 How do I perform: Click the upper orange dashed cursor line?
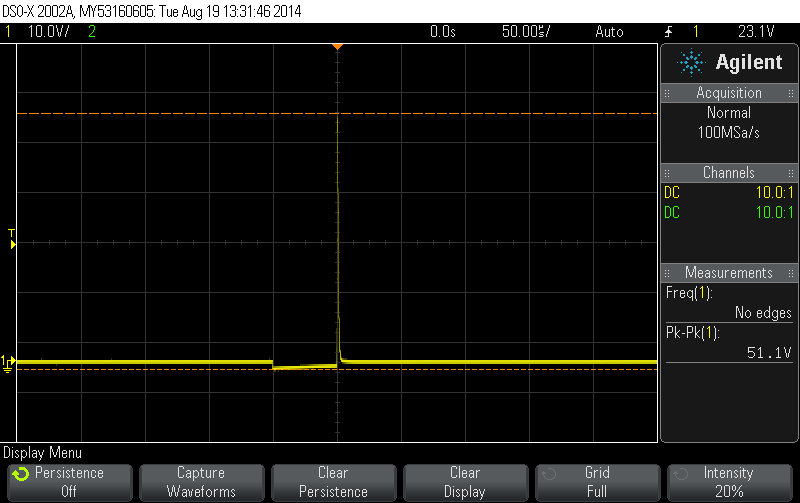click(337, 113)
